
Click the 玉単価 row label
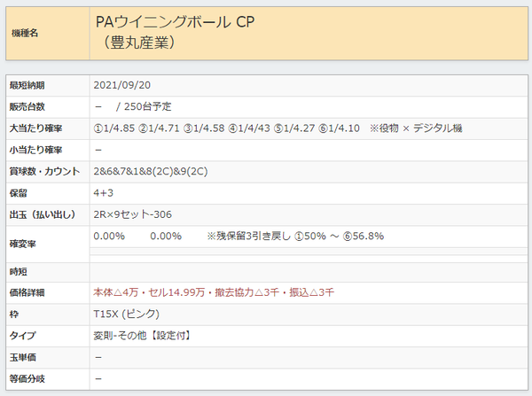[x=22, y=357]
